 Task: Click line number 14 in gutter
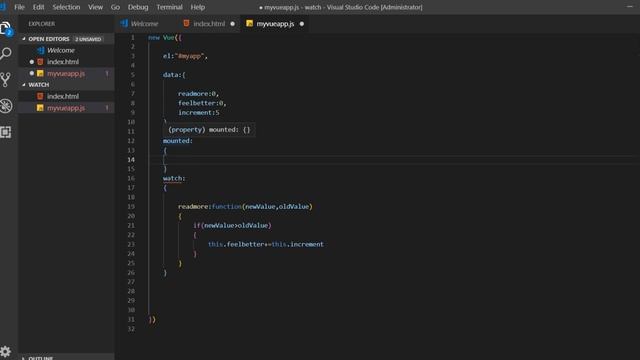[131, 160]
